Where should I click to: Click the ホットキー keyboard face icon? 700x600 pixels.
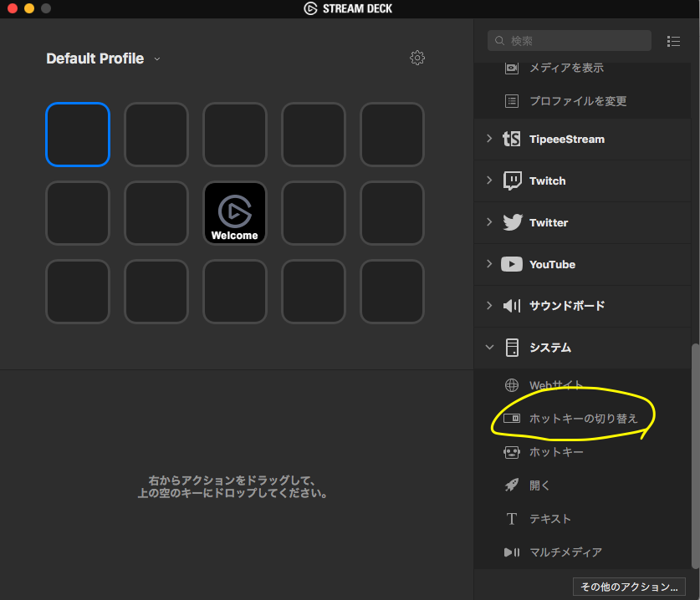pos(512,452)
